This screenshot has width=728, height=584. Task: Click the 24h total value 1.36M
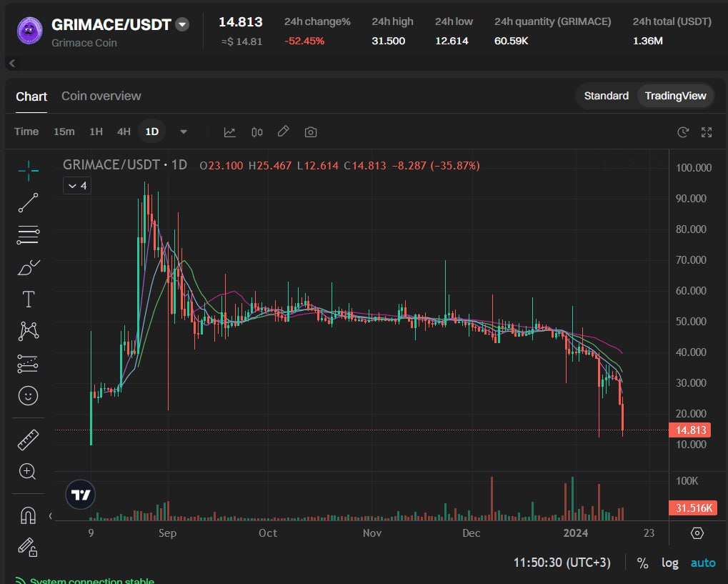(648, 41)
